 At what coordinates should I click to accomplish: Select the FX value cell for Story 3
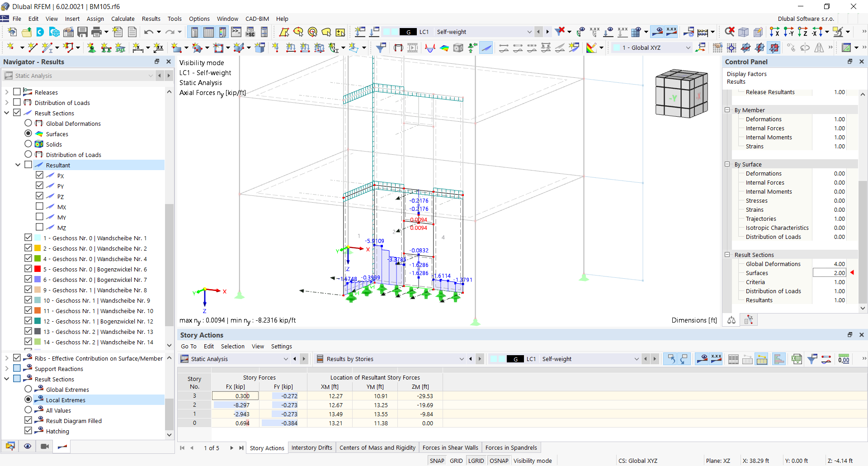235,395
